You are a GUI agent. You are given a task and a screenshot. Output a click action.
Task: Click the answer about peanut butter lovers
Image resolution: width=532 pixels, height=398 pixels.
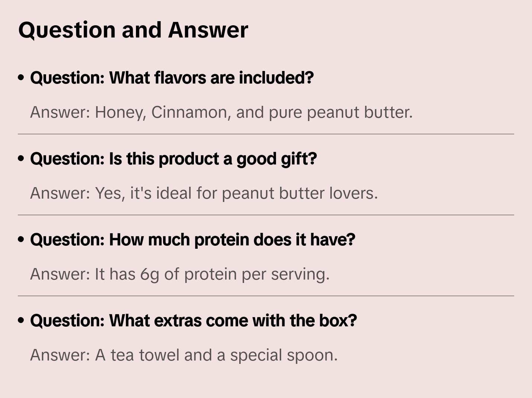click(x=204, y=193)
